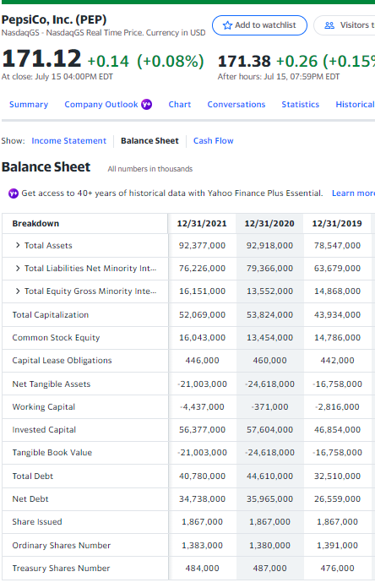
Task: Click the purple Y+ badge beside Company Outlook
Action: 147,105
